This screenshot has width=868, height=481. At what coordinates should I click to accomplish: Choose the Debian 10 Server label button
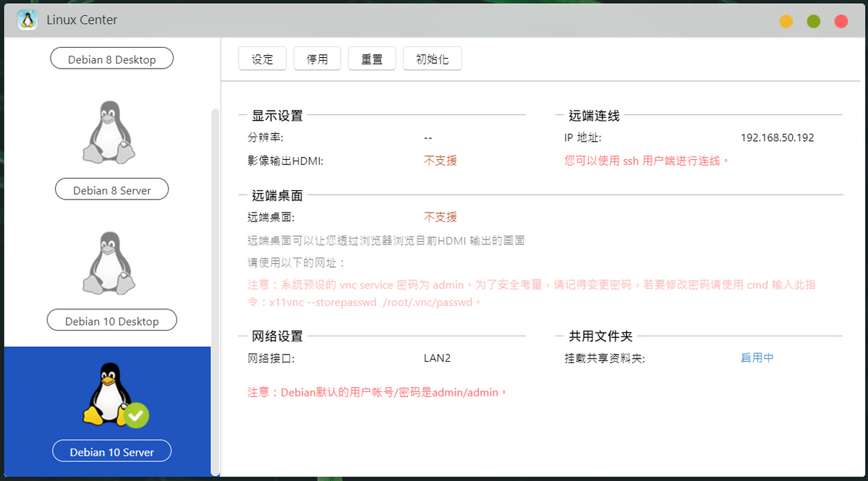(112, 452)
